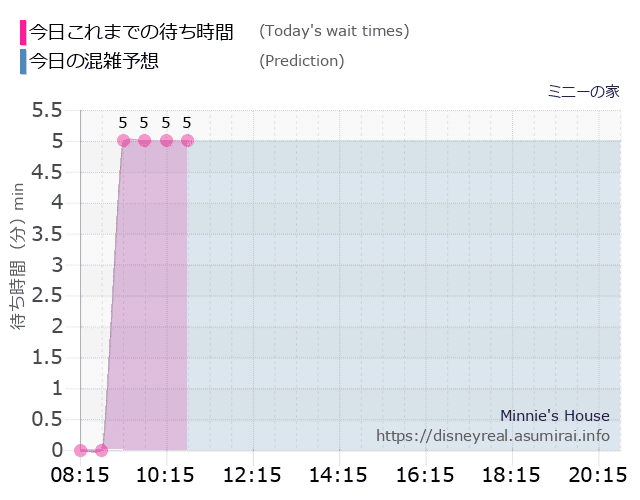Click the second data point valued 5
Viewport: 640px width, 500px height.
pos(144,141)
